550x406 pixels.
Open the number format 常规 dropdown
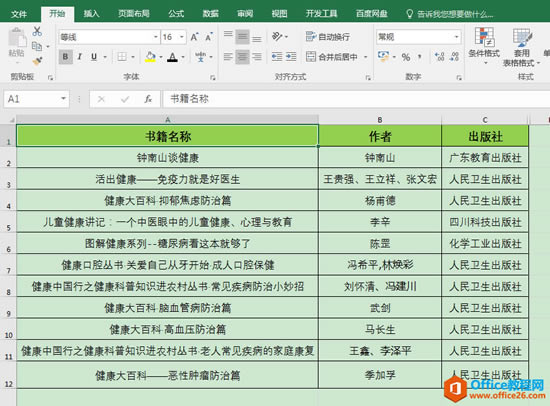pyautogui.click(x=456, y=37)
